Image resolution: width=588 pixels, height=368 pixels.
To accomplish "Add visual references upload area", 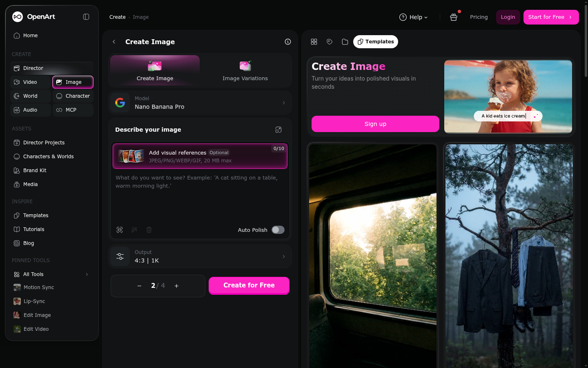I will coord(200,156).
